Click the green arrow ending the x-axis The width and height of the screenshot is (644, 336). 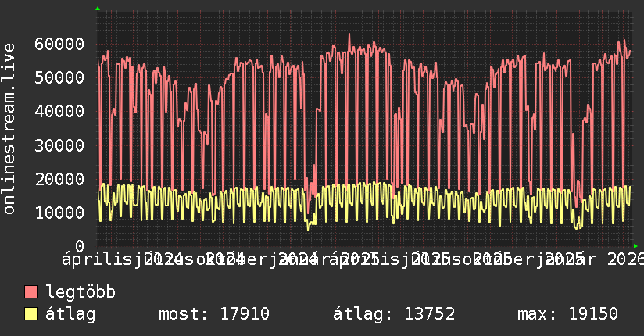click(635, 246)
